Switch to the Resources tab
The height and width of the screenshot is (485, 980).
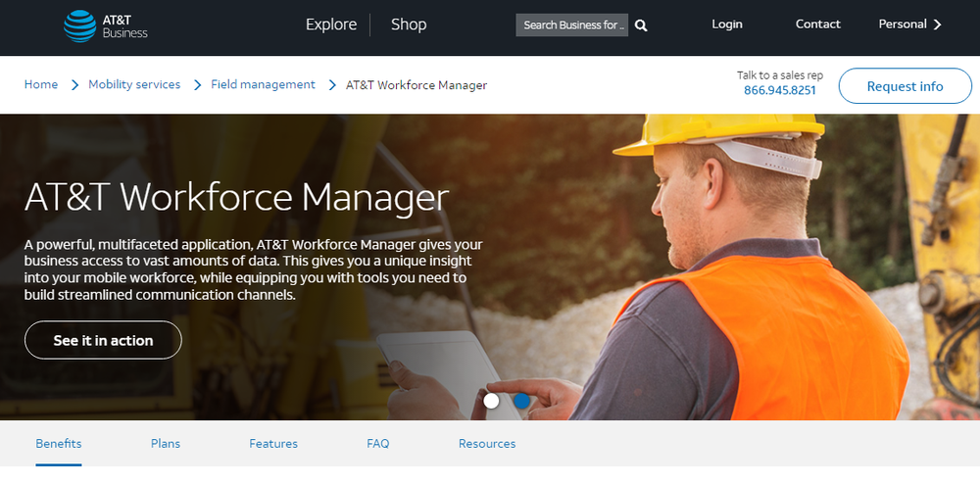[487, 444]
